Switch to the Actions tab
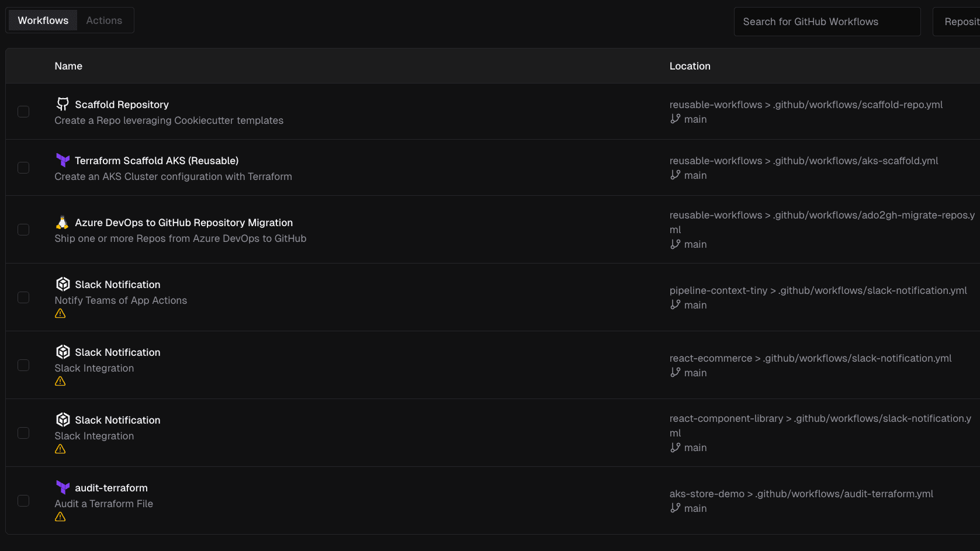 [104, 20]
